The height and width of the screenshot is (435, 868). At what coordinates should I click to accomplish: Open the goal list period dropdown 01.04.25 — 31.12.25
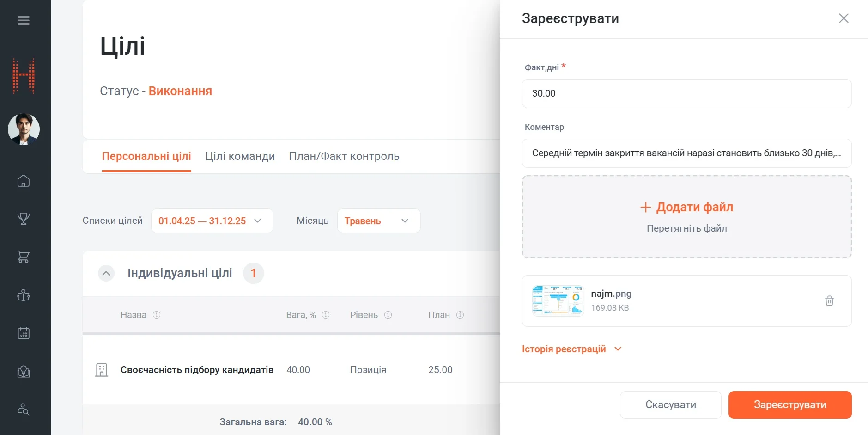coord(212,221)
